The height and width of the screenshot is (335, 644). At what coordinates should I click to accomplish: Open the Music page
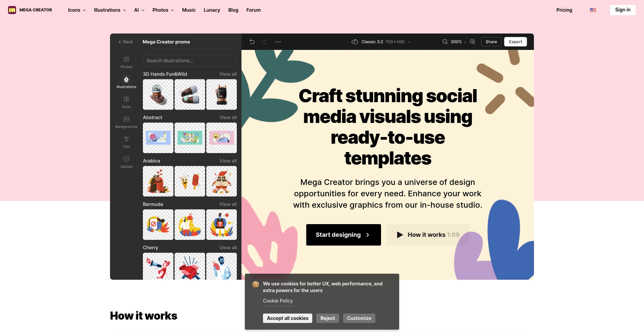point(189,10)
